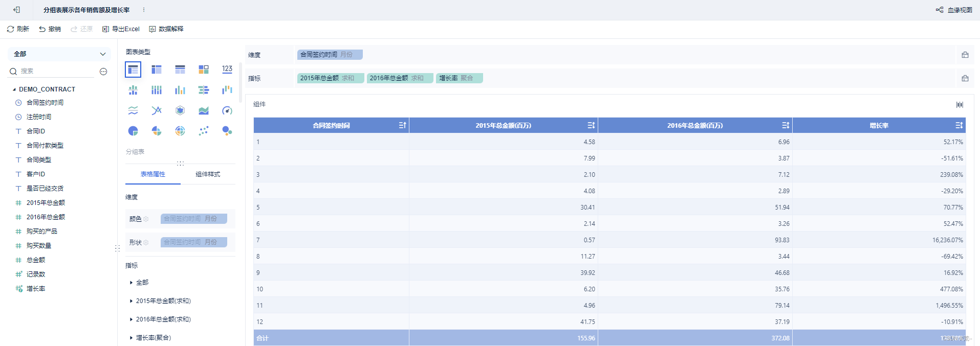
Task: Sort by 2016年总金额(百万) column icon
Action: click(786, 125)
